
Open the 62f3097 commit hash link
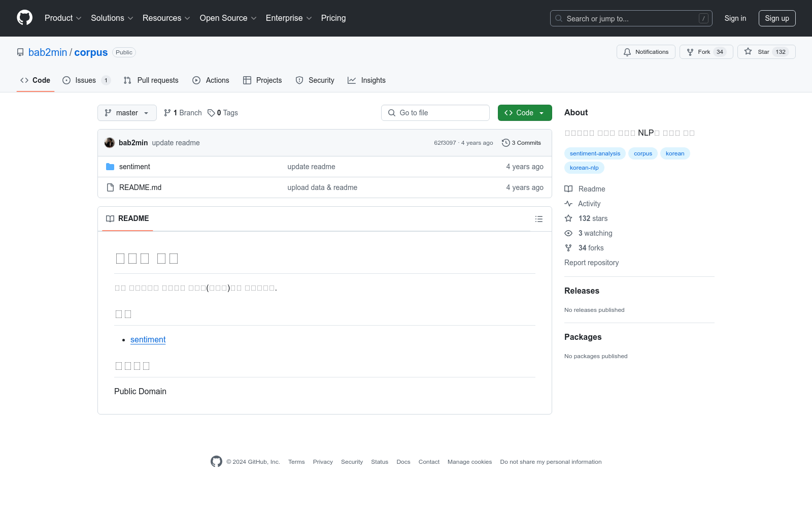click(x=445, y=143)
